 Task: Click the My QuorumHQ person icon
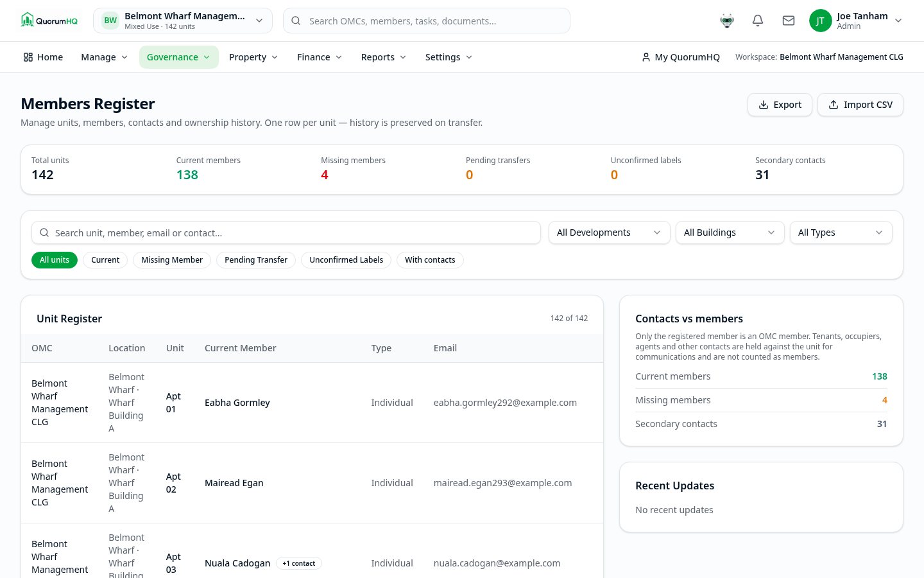click(646, 57)
